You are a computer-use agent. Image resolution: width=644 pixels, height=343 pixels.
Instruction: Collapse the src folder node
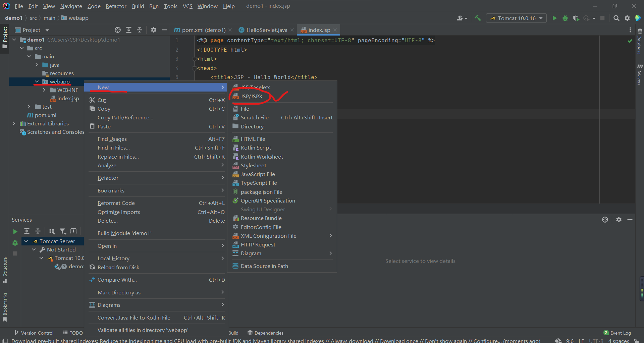click(22, 48)
